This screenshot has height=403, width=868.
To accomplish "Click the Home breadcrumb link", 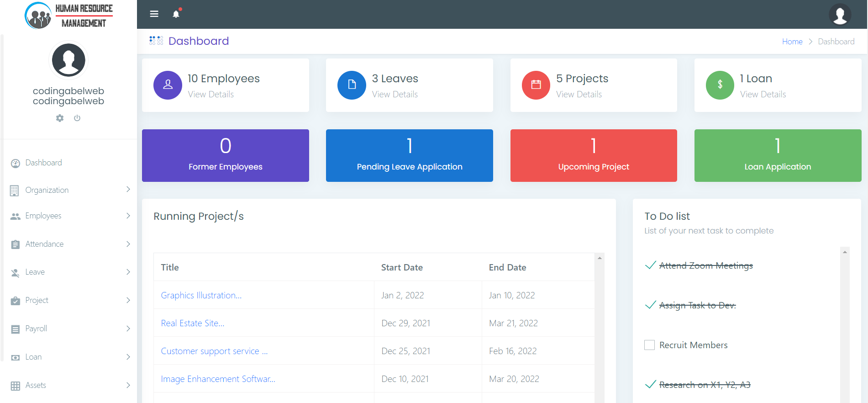I will pos(792,42).
